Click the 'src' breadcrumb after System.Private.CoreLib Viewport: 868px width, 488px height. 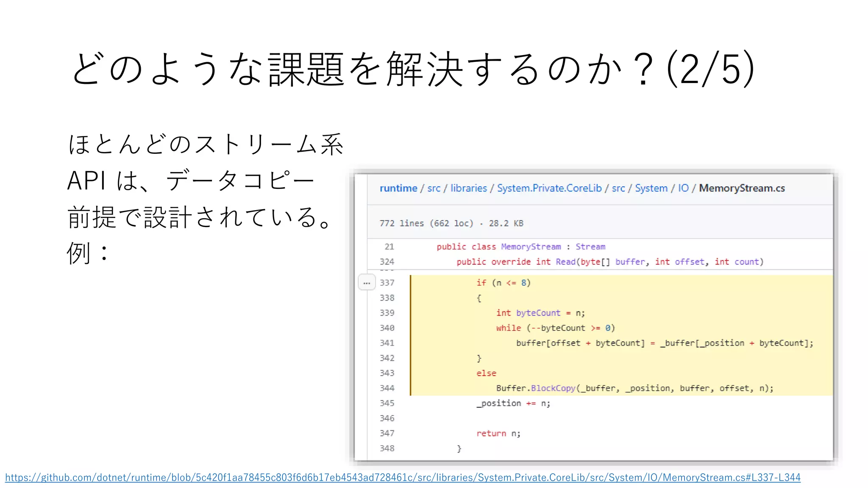[x=618, y=188]
